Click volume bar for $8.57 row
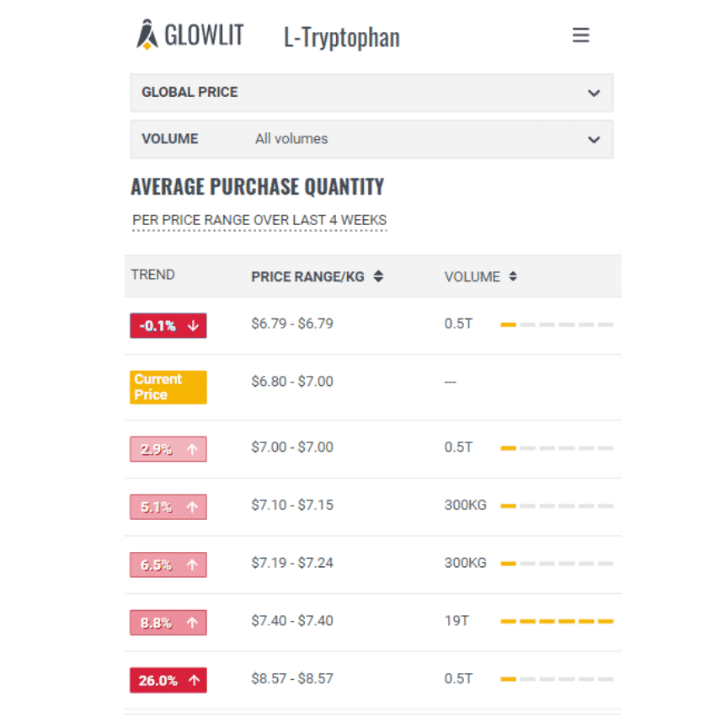 coord(557,678)
